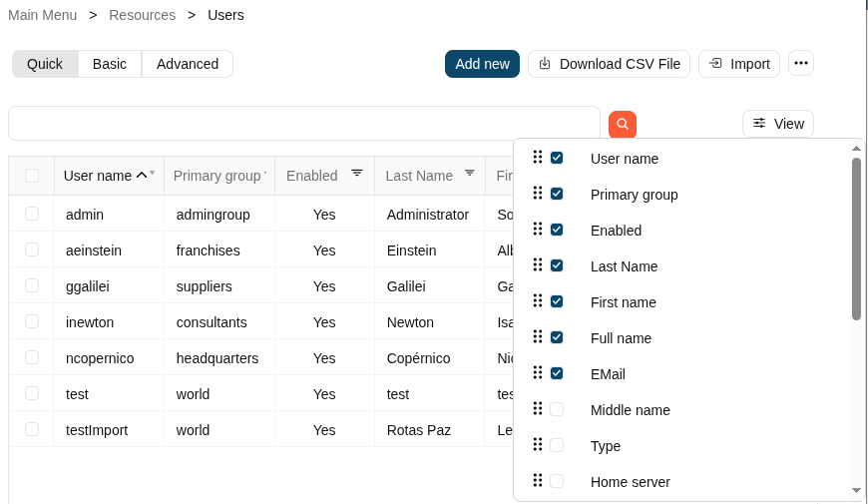This screenshot has height=504, width=868.
Task: Click the filter icon in Last Name column
Action: click(x=469, y=174)
